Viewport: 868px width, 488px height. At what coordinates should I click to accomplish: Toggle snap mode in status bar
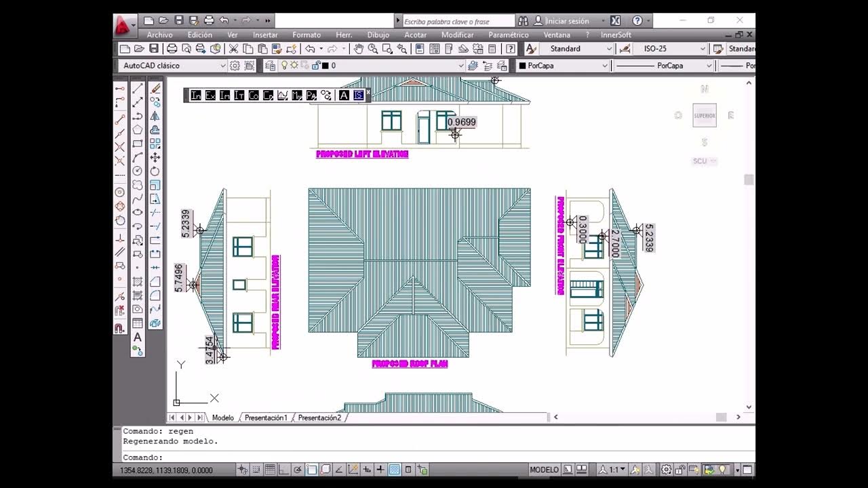tap(256, 469)
